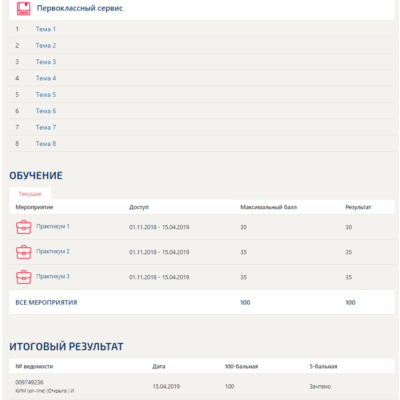Click the Максимальный балл column header
The height and width of the screenshot is (400, 400).
(x=268, y=207)
